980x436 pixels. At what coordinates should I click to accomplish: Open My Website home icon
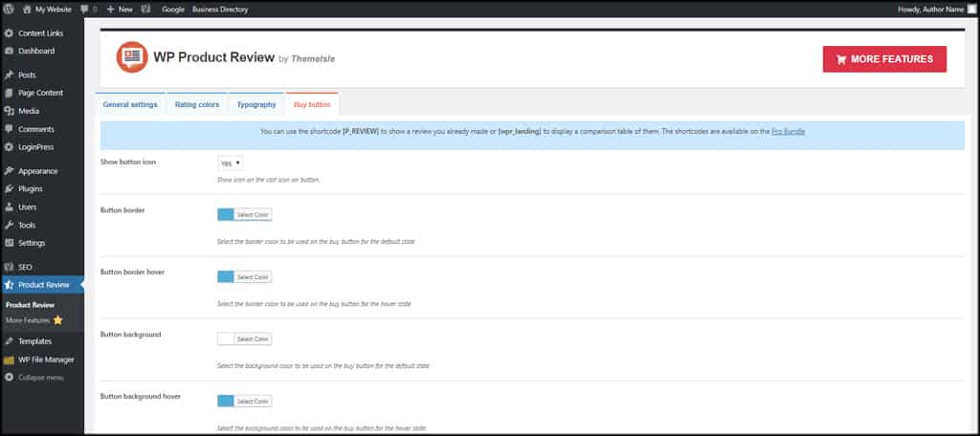28,10
